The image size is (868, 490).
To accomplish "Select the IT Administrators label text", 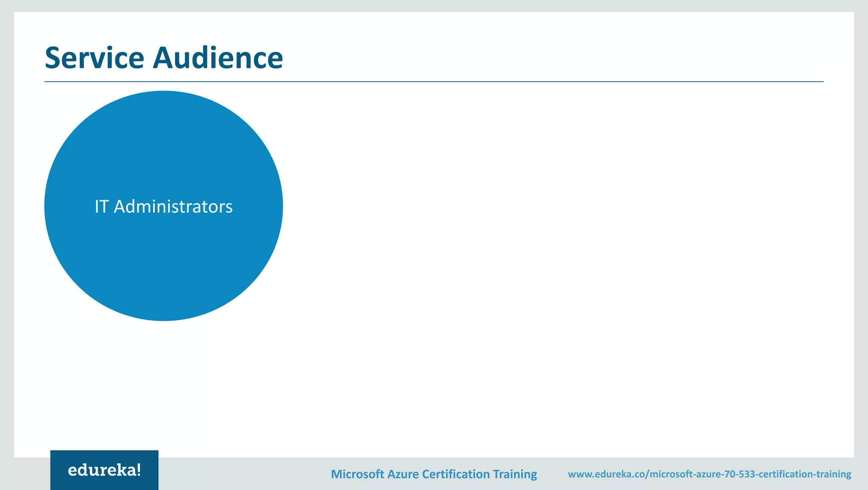I will coord(164,207).
